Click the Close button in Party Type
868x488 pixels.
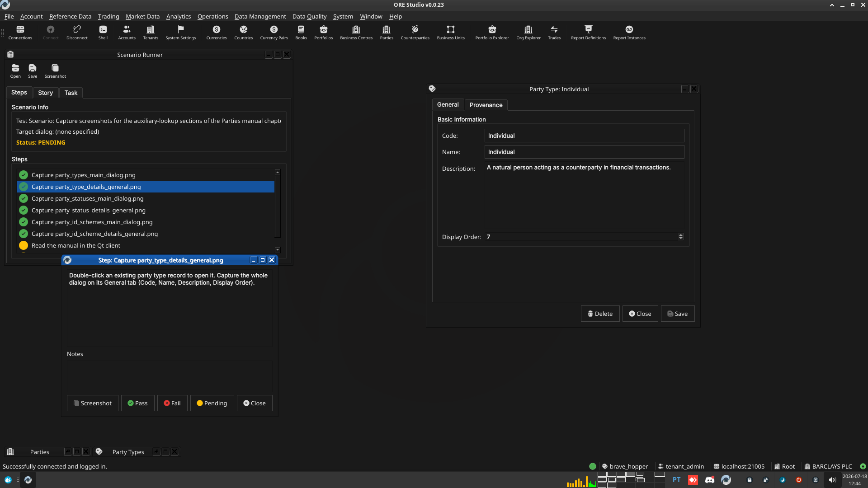(x=640, y=314)
